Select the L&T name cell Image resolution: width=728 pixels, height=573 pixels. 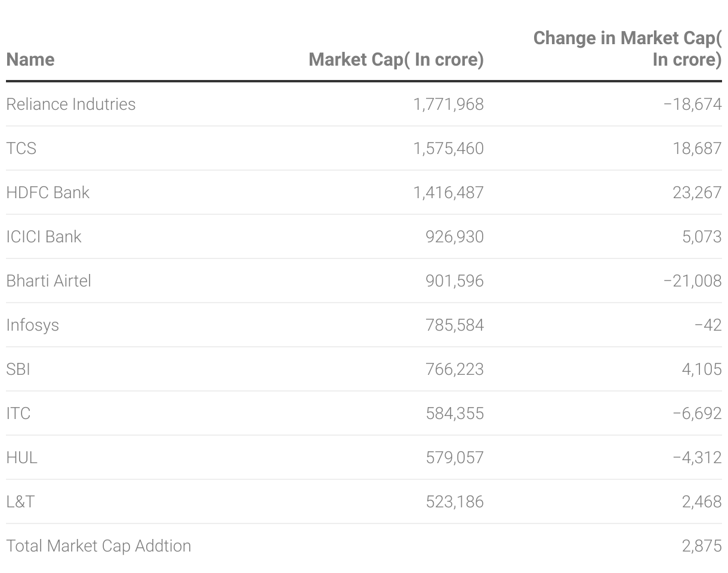20,502
